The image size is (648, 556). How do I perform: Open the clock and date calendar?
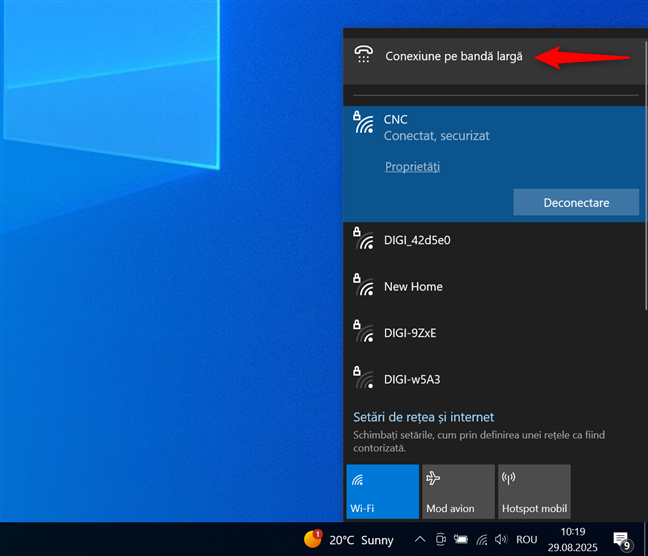tap(574, 540)
